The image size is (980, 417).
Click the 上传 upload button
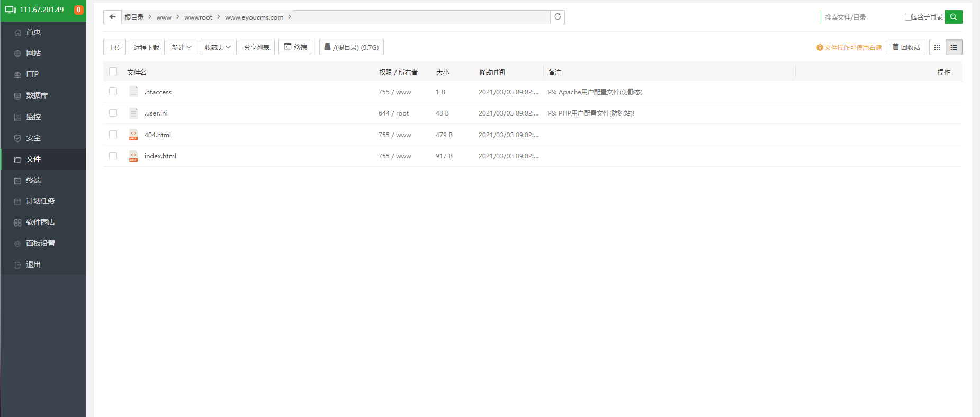click(x=114, y=47)
